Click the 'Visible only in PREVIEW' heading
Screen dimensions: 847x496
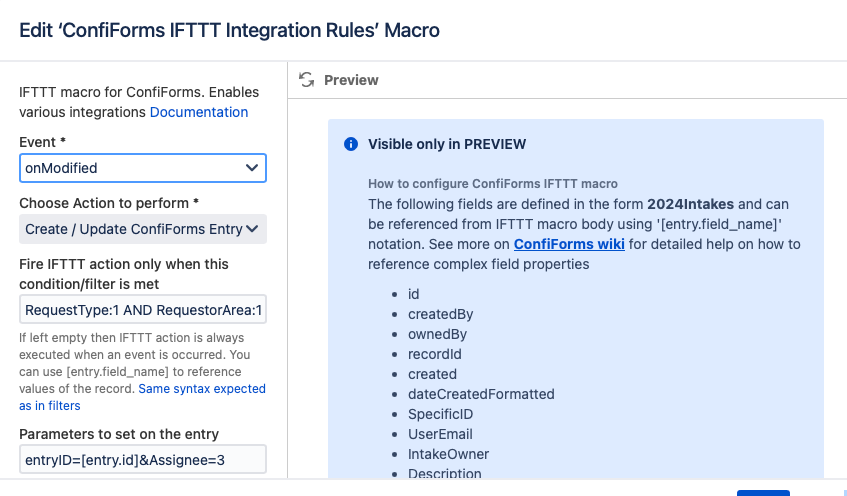click(446, 144)
